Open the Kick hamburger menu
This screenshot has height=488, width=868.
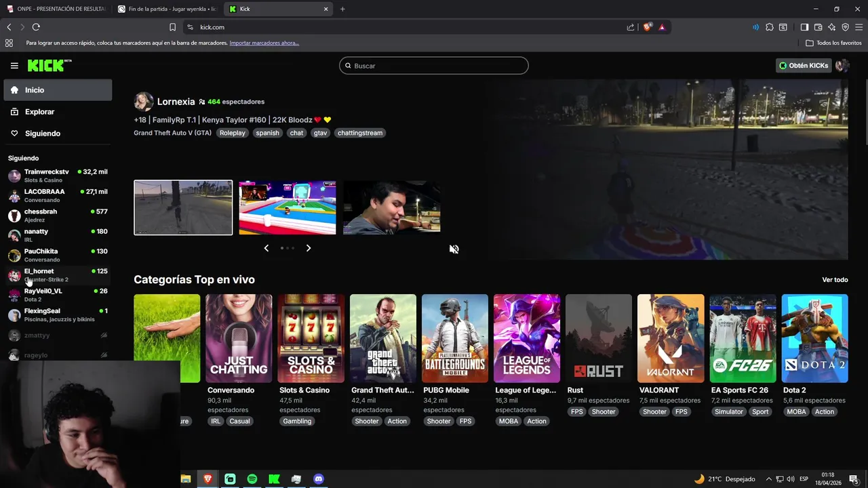(14, 66)
